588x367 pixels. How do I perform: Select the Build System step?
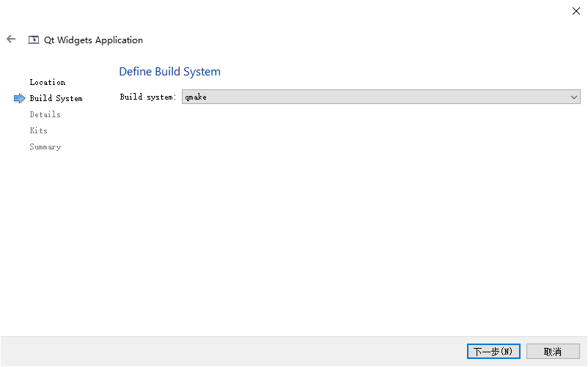pyautogui.click(x=56, y=98)
